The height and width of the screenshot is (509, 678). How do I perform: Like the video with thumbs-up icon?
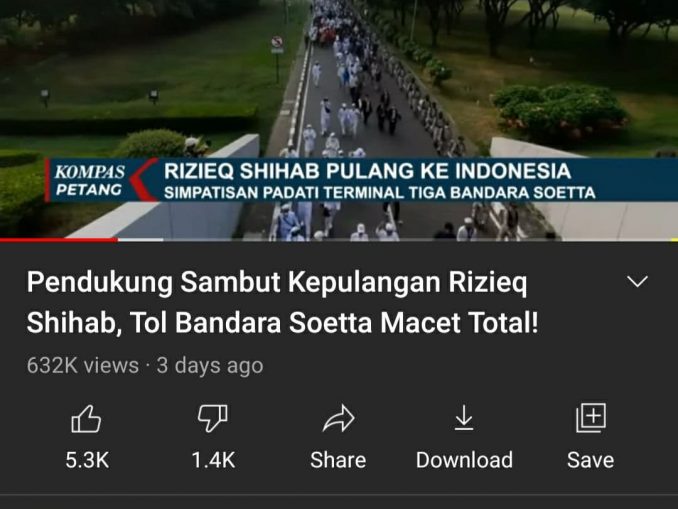click(x=86, y=419)
